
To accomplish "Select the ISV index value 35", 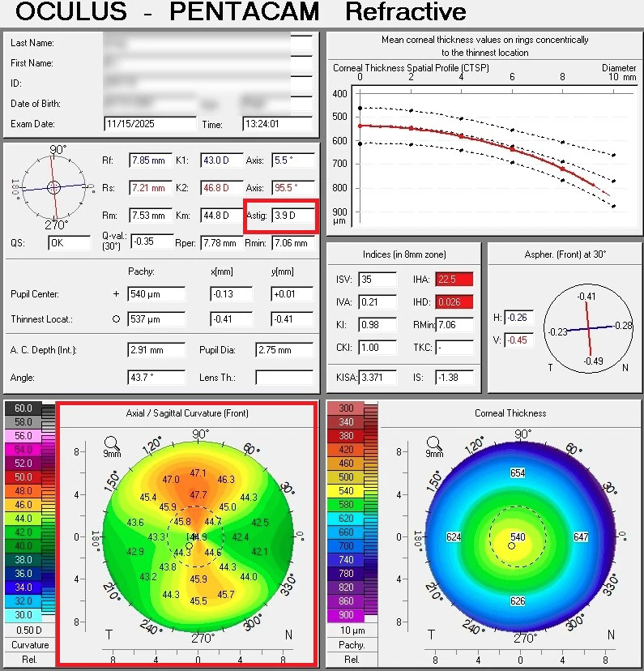I will (377, 280).
